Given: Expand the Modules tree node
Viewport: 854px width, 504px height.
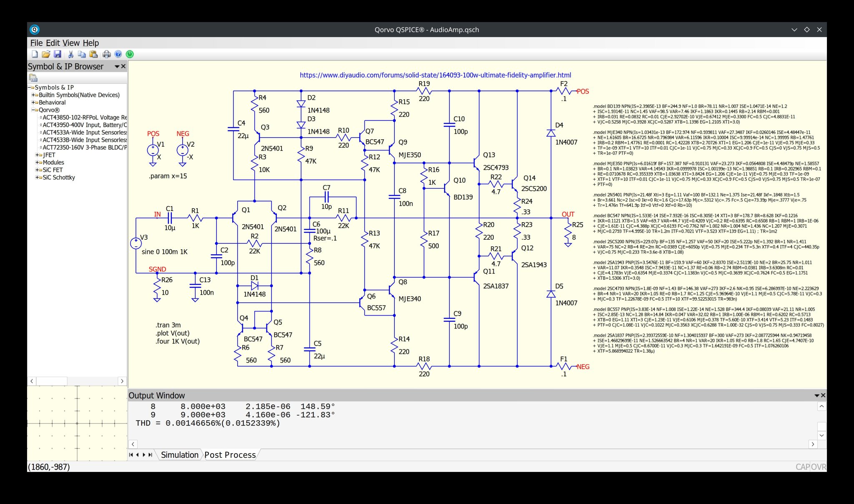Looking at the screenshot, I should pyautogui.click(x=37, y=163).
